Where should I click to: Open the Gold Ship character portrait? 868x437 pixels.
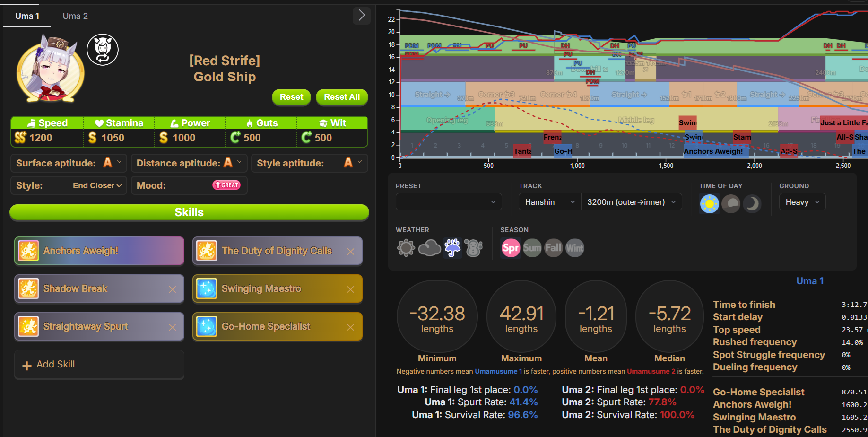(51, 69)
